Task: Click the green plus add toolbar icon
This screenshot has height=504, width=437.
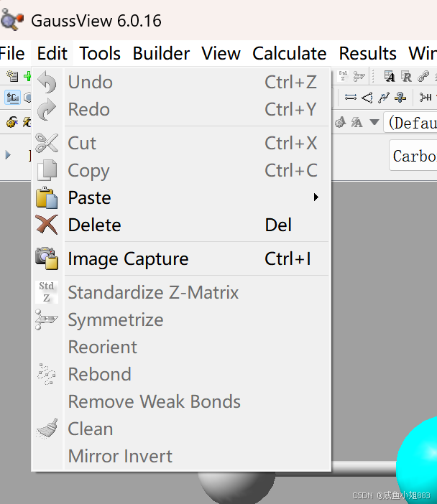Action: (27, 76)
